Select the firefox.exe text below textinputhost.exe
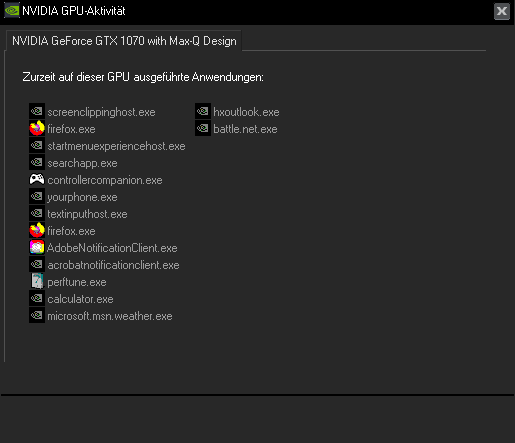This screenshot has width=515, height=443. click(71, 231)
